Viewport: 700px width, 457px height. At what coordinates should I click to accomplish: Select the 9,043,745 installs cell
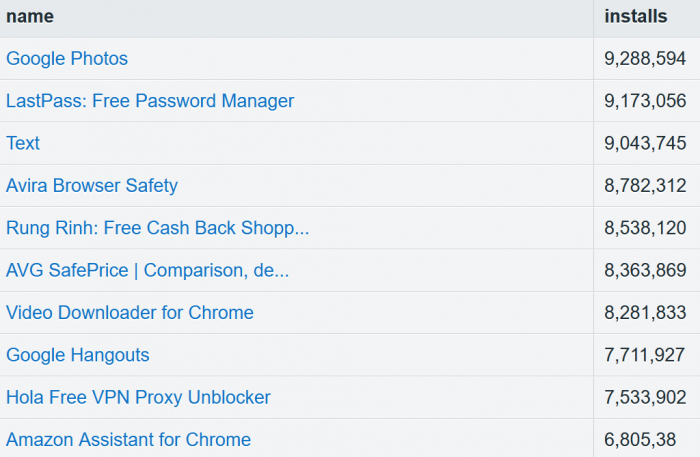tap(645, 143)
